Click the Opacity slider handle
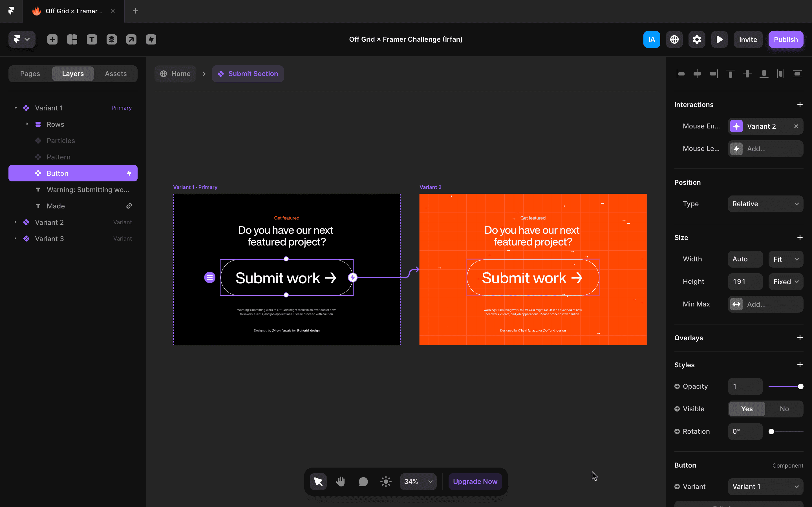The width and height of the screenshot is (812, 507). click(x=800, y=386)
